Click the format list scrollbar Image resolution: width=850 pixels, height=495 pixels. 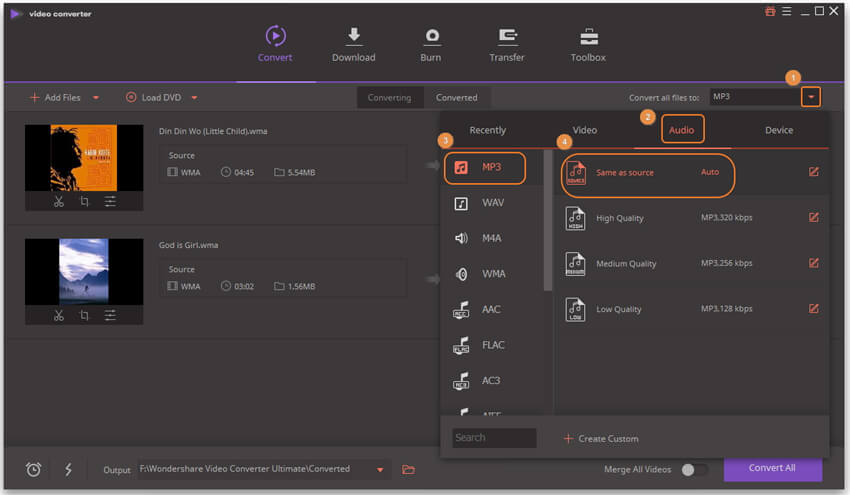[548, 220]
